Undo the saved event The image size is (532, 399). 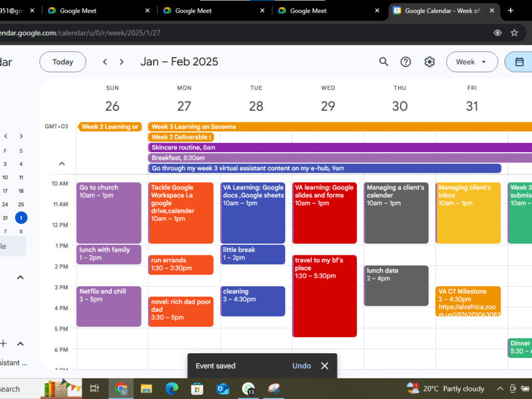click(302, 366)
